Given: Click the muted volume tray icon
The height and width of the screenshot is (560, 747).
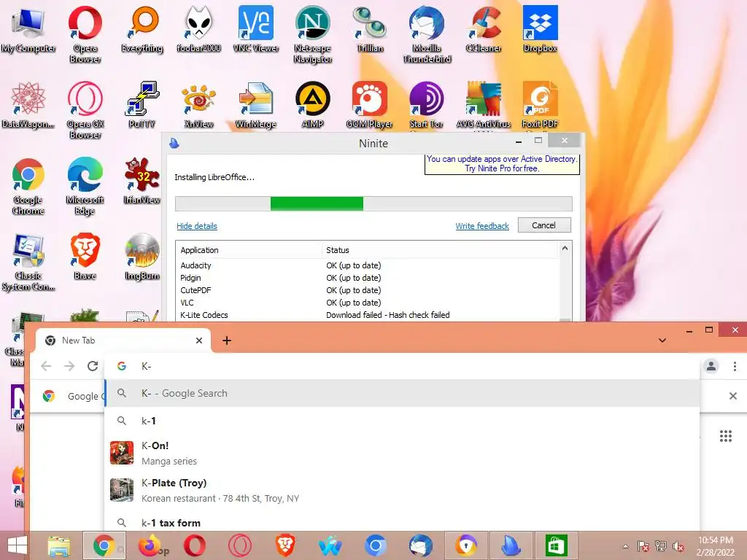Looking at the screenshot, I should [x=678, y=546].
